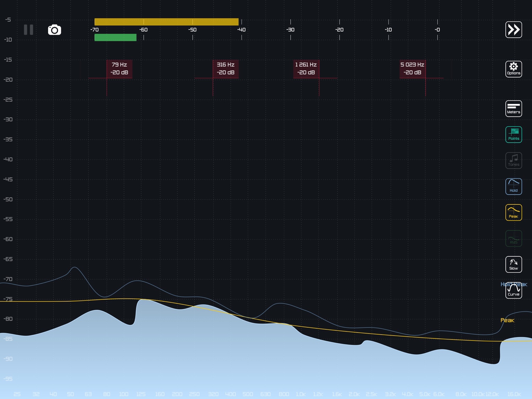Viewport: 532px width, 399px height.
Task: Click the -50 dB axis label
Action: pyautogui.click(x=8, y=199)
